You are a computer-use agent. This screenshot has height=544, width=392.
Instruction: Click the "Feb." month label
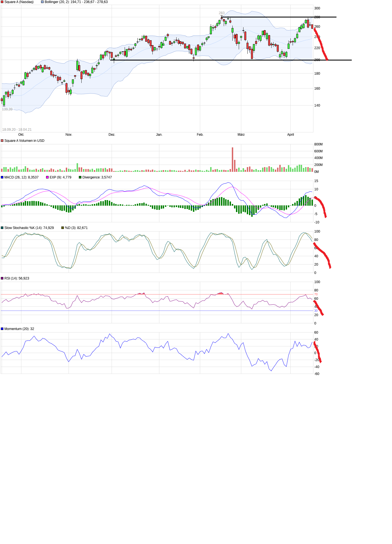tap(200, 135)
